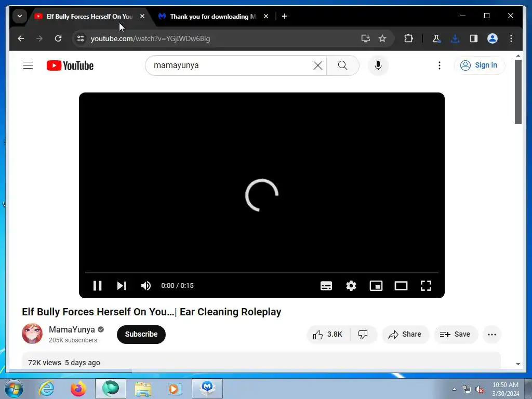Open more actions ellipsis menu
532x399 pixels.
(x=491, y=335)
